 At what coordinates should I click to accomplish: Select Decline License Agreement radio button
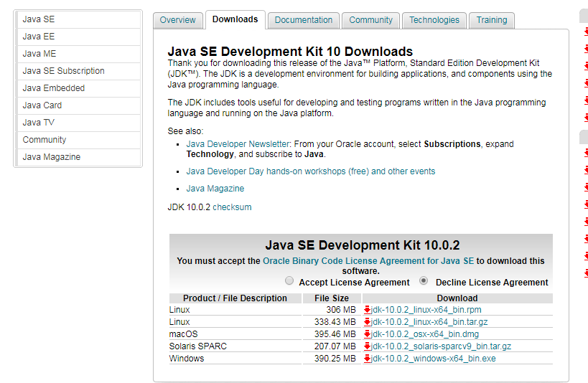click(x=424, y=280)
